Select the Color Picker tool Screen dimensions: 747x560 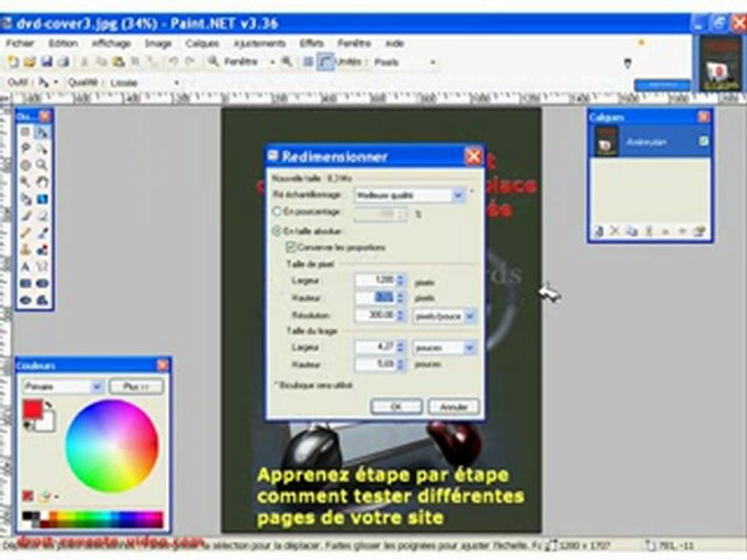(x=42, y=233)
